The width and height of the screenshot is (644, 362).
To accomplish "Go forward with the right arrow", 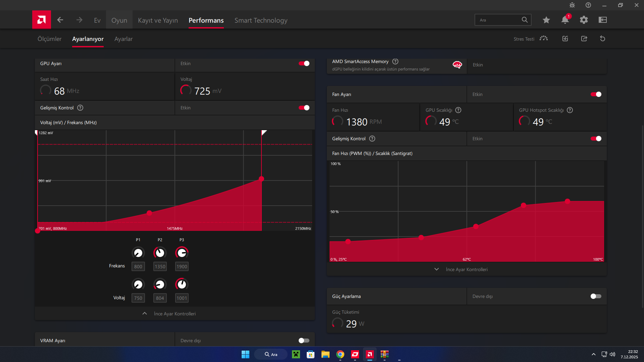I will pyautogui.click(x=79, y=20).
